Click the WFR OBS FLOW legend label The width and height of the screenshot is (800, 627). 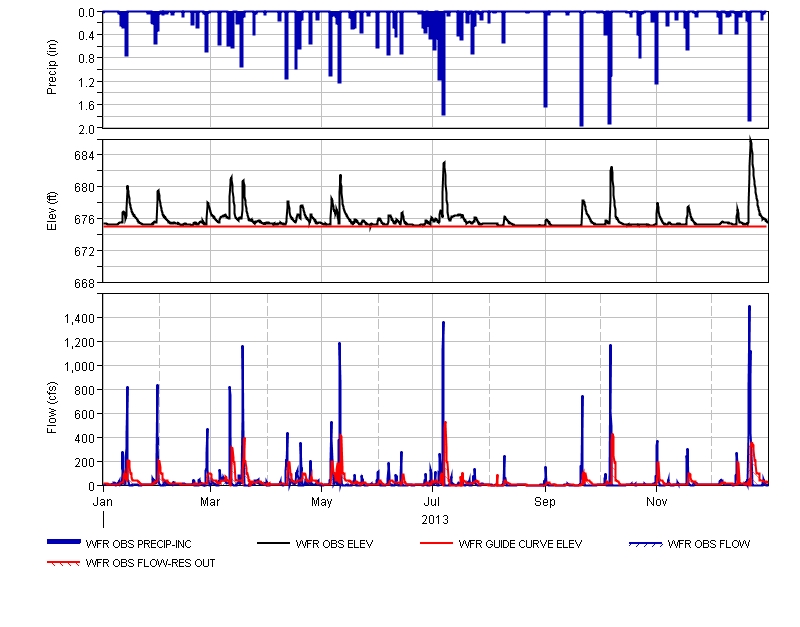coord(709,544)
